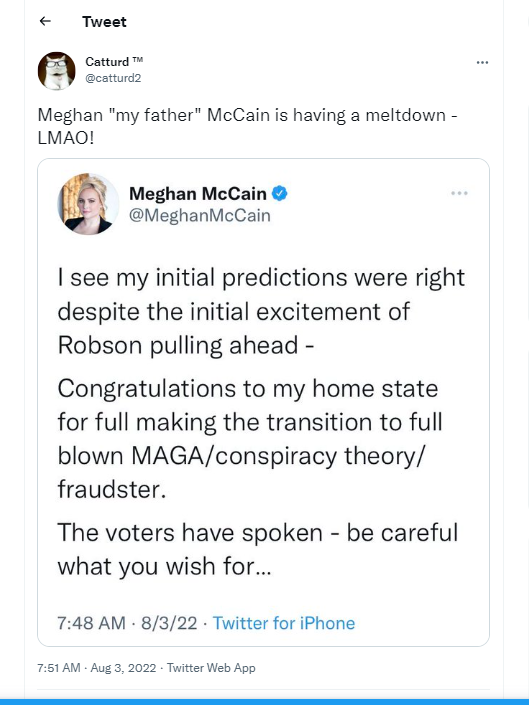This screenshot has width=529, height=705.
Task: Open the @catturd2 handle
Action: (113, 78)
